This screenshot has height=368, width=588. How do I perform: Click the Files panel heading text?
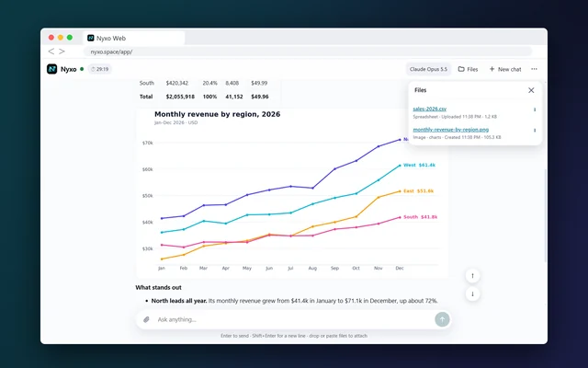[421, 90]
